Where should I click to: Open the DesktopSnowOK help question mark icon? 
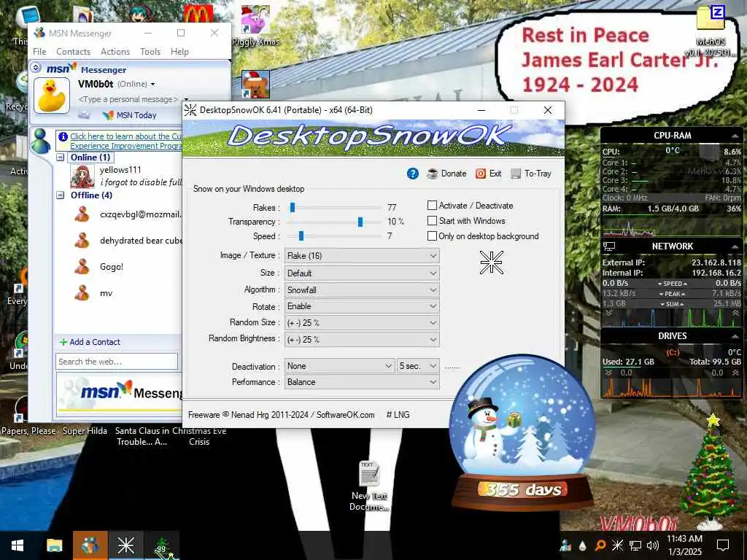pos(413,174)
